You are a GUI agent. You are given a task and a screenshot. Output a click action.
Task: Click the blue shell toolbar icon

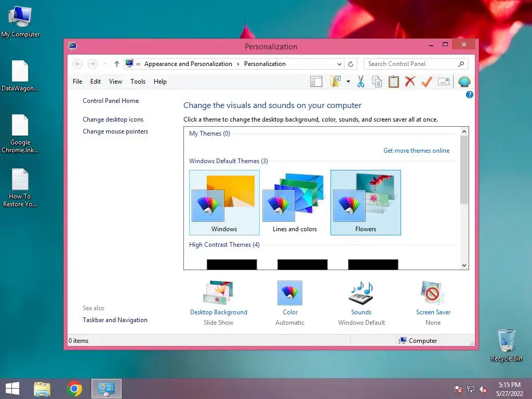(464, 82)
